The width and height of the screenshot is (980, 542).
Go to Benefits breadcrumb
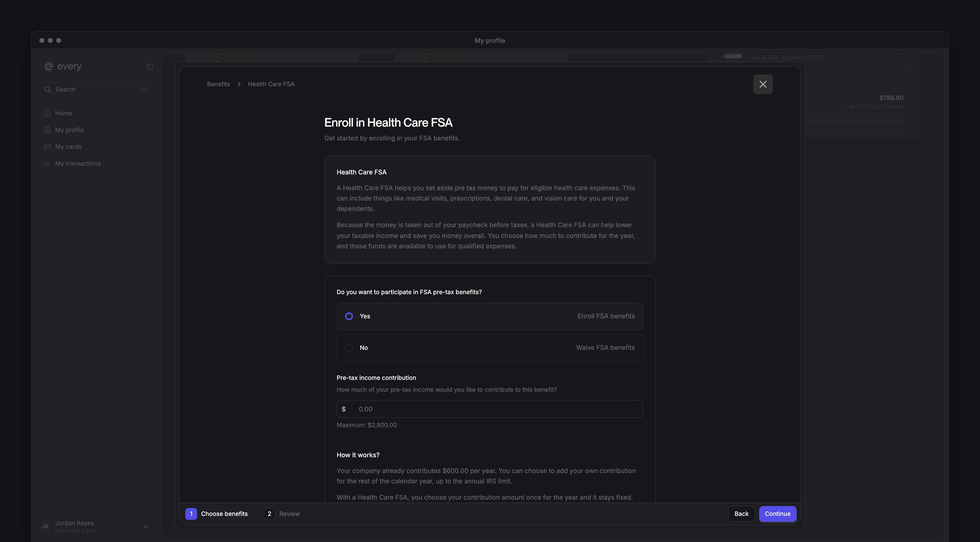tap(218, 84)
